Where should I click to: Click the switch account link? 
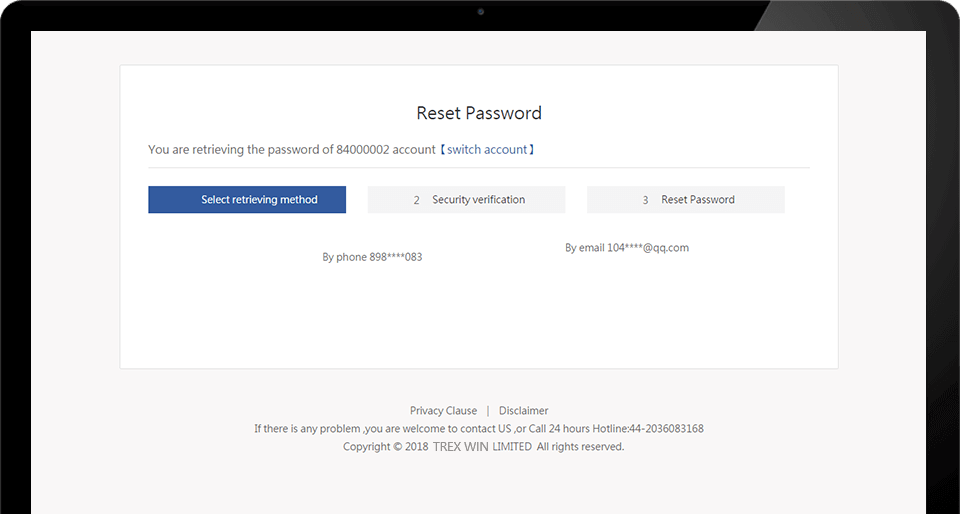[487, 149]
